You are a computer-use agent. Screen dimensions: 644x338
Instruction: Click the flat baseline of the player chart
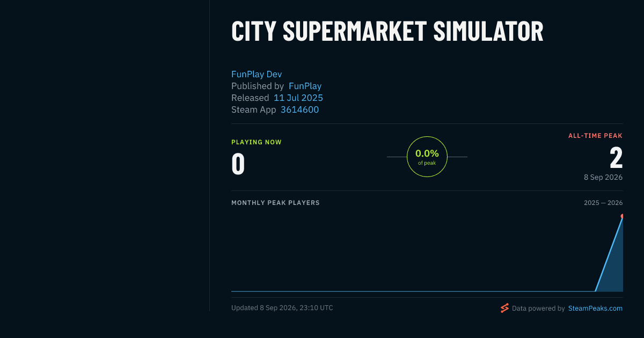point(413,291)
